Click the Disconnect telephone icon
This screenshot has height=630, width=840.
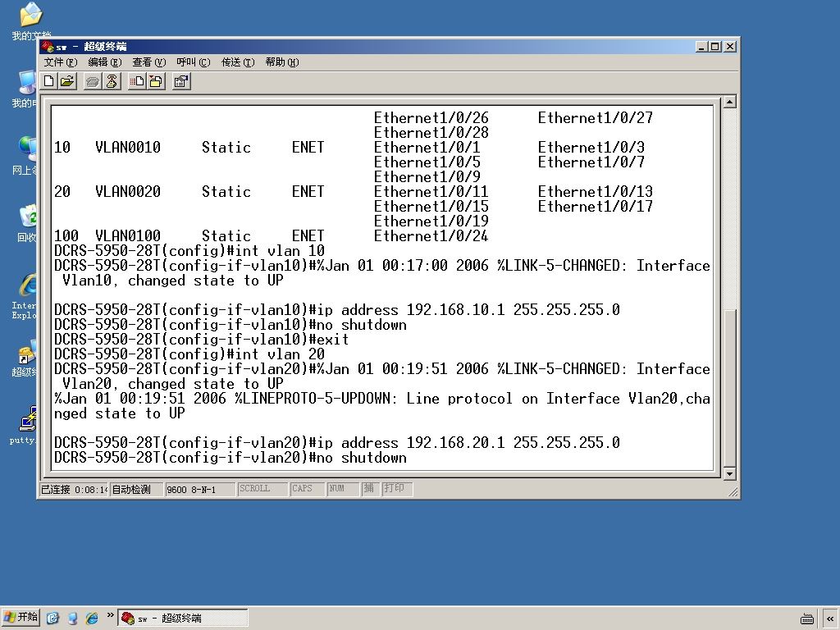tap(112, 81)
